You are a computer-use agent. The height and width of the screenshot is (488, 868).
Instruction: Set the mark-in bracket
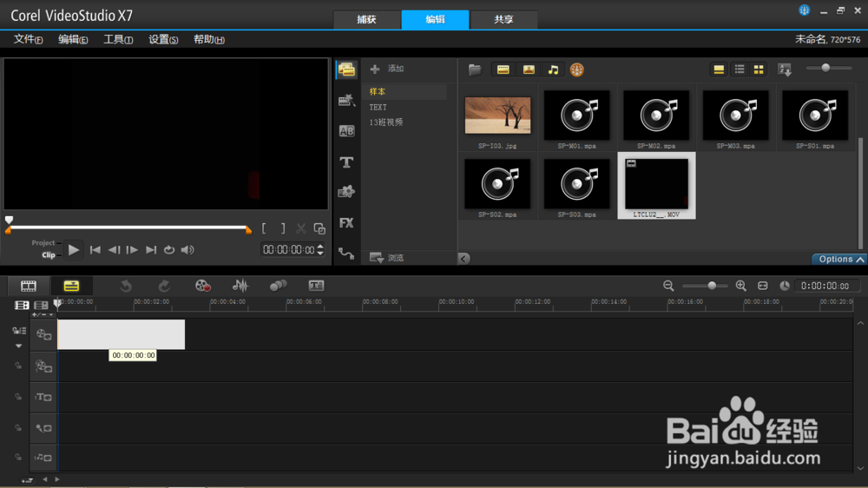pos(264,228)
